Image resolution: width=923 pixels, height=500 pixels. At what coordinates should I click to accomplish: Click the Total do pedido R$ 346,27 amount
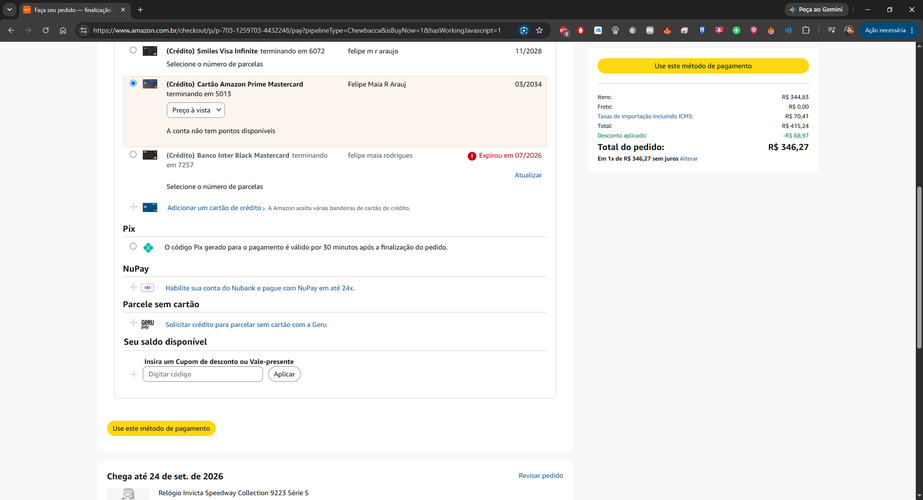(x=788, y=147)
